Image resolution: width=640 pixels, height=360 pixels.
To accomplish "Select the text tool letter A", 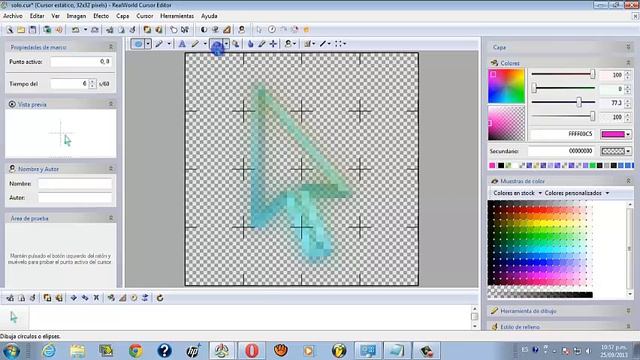I will coord(182,44).
